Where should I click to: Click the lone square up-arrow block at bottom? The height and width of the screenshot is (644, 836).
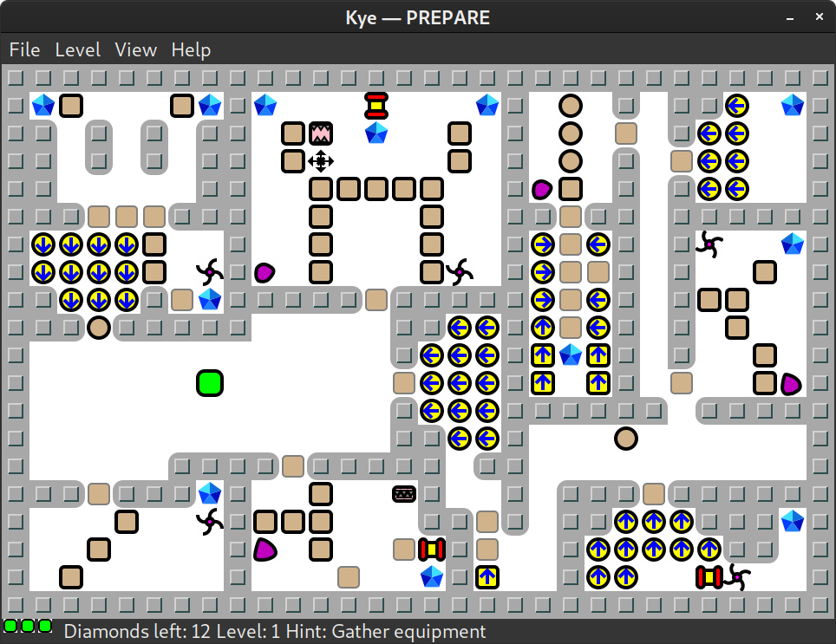[487, 577]
